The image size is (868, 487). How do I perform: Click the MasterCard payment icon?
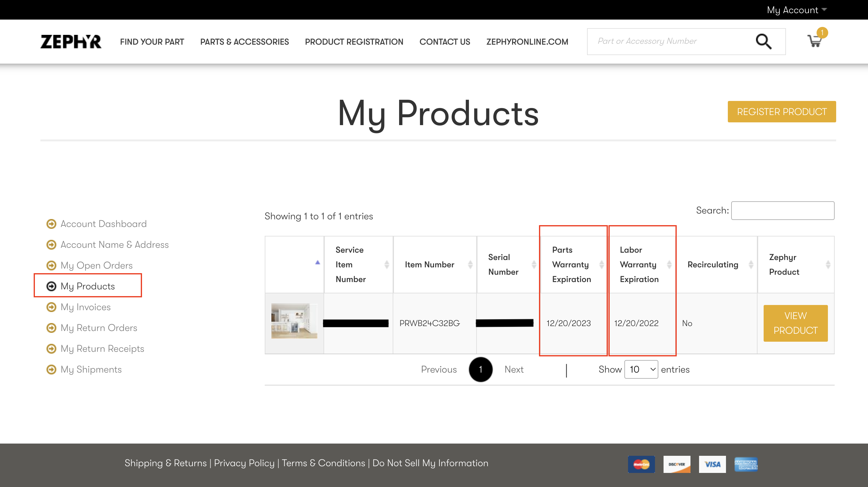[x=641, y=464]
